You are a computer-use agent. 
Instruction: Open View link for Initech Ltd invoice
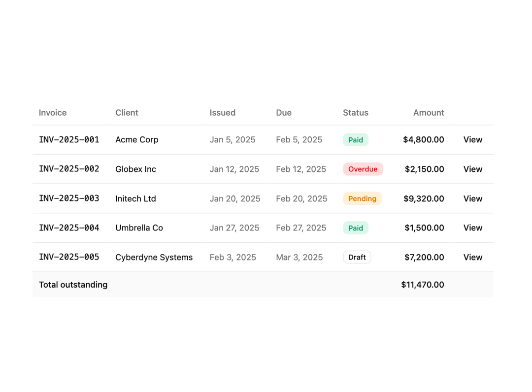pyautogui.click(x=472, y=199)
